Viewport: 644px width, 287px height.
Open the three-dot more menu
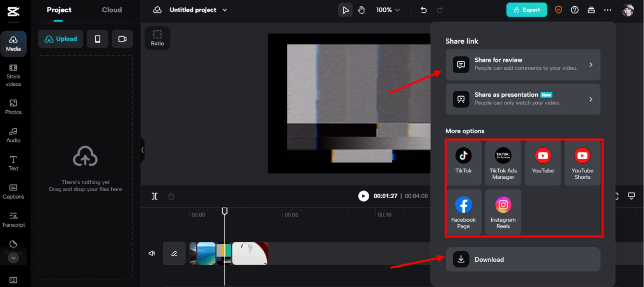[607, 10]
